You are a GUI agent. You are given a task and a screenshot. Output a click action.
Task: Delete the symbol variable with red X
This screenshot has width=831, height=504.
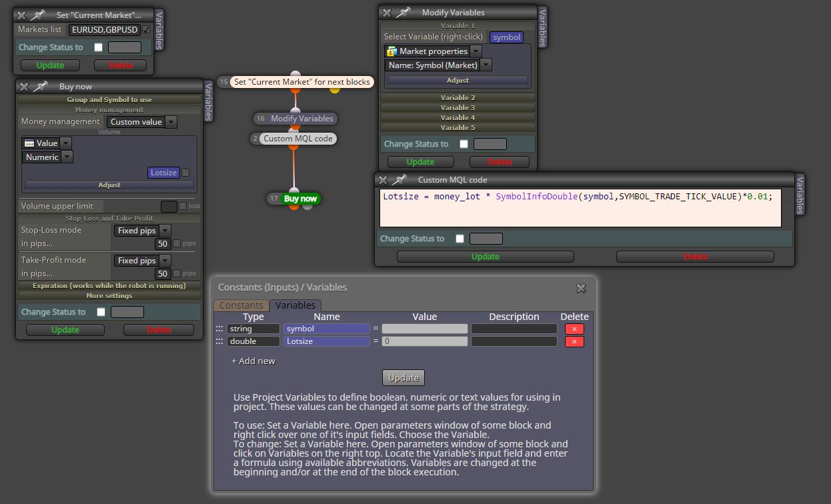point(574,329)
